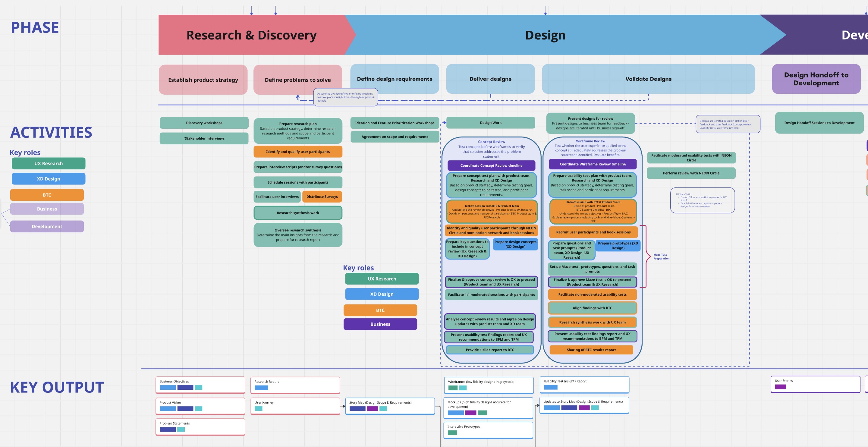Click the marker dot above Design title
This screenshot has width=868, height=447.
tap(545, 14)
